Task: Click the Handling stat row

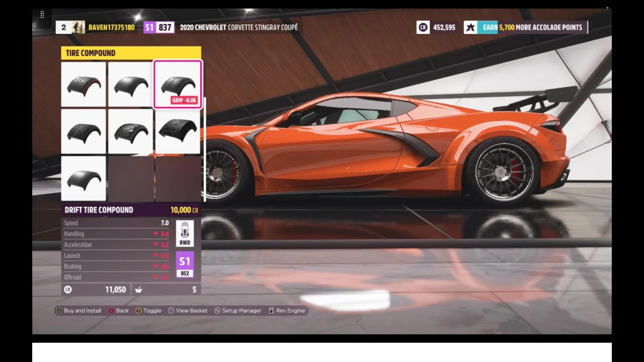Action: coord(117,234)
